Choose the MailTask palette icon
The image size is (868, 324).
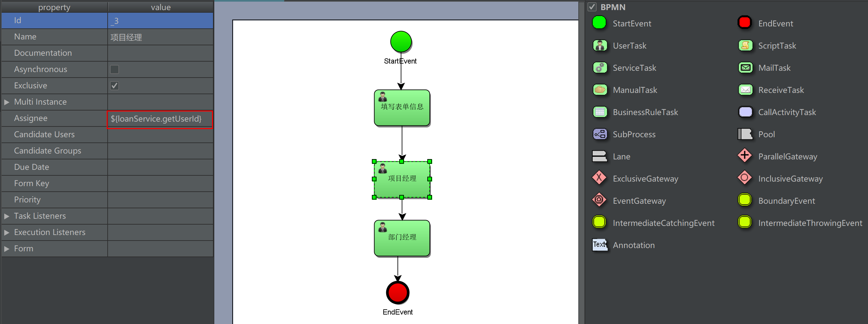coord(745,68)
